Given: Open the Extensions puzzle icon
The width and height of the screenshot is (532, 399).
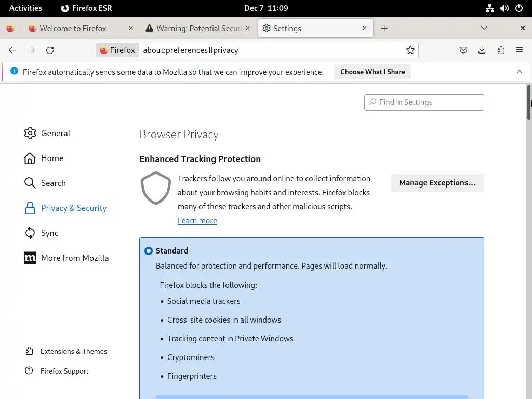Looking at the screenshot, I should coord(501,50).
